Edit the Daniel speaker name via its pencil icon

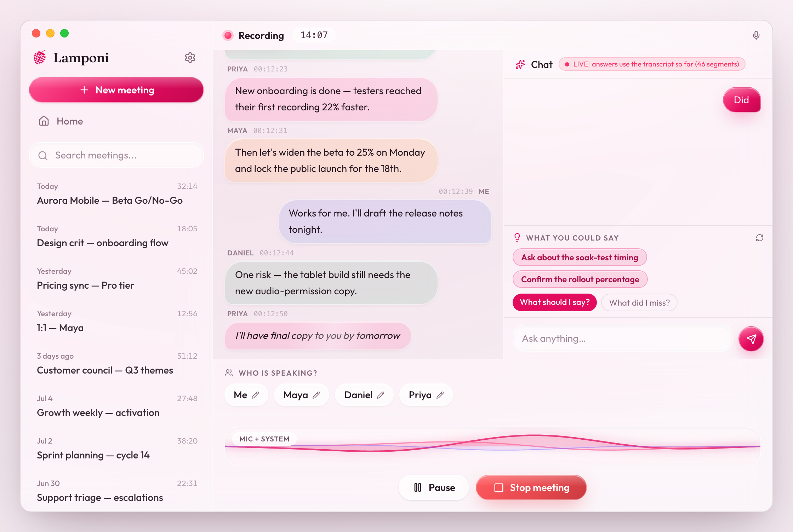[x=381, y=395]
